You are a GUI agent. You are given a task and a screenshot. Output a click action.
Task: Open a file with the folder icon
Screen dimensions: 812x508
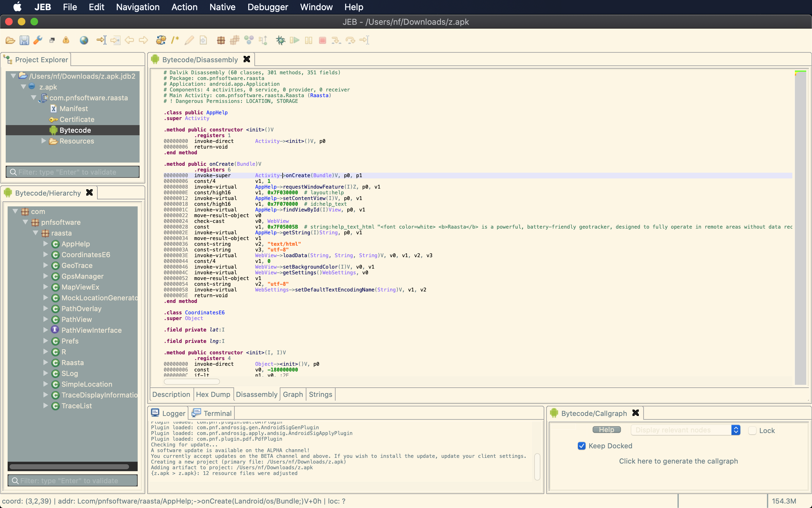[10, 40]
